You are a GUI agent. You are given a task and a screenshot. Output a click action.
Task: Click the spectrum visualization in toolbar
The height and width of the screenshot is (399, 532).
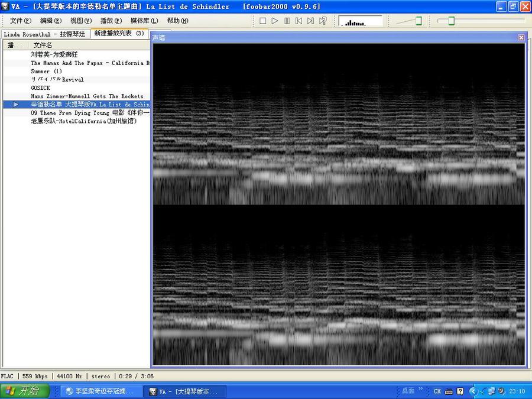[361, 21]
